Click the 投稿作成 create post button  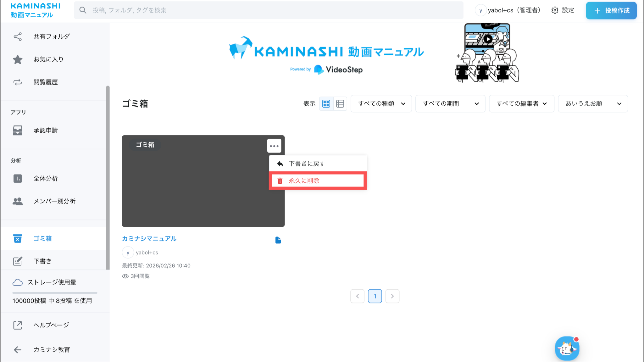(x=611, y=11)
